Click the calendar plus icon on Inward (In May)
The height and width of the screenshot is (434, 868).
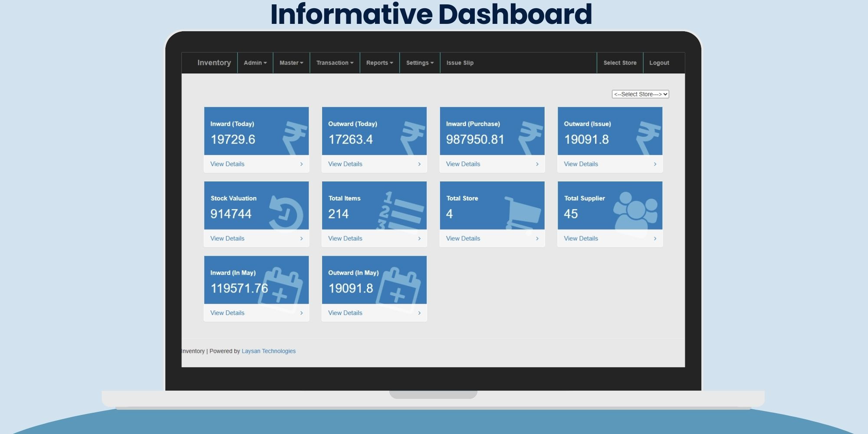pyautogui.click(x=281, y=290)
